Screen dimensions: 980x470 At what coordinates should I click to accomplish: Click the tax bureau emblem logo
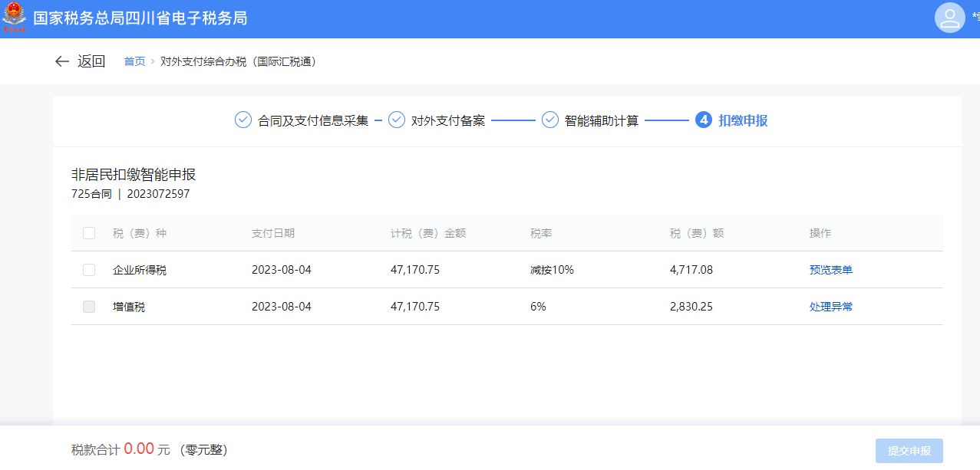click(x=14, y=17)
